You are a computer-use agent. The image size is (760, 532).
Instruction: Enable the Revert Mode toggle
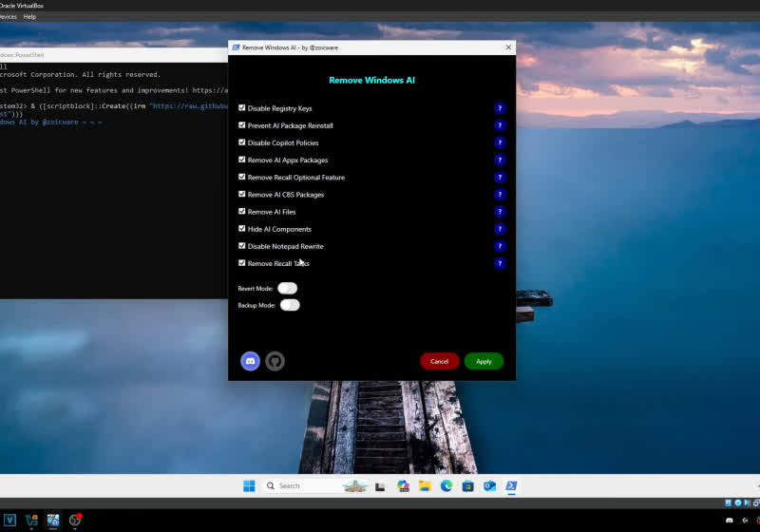287,288
